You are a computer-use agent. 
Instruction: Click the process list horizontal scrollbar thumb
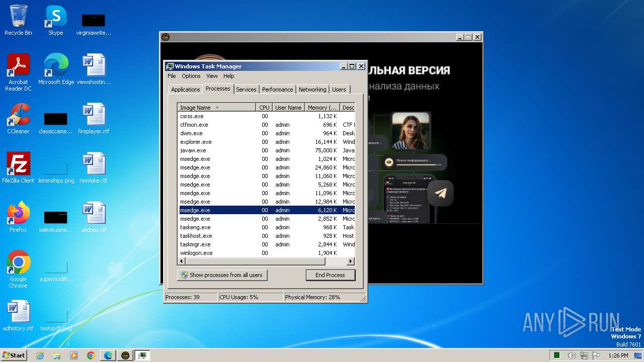click(x=256, y=261)
